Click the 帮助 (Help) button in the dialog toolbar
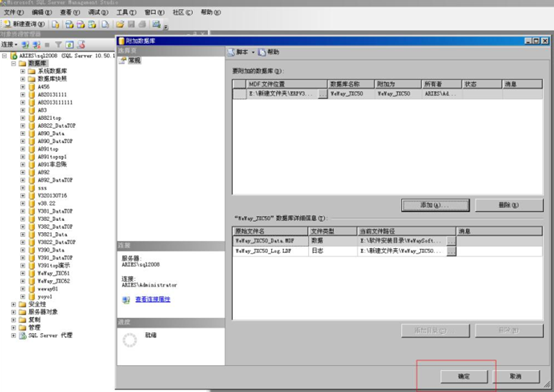This screenshot has height=392, width=554. [x=269, y=52]
